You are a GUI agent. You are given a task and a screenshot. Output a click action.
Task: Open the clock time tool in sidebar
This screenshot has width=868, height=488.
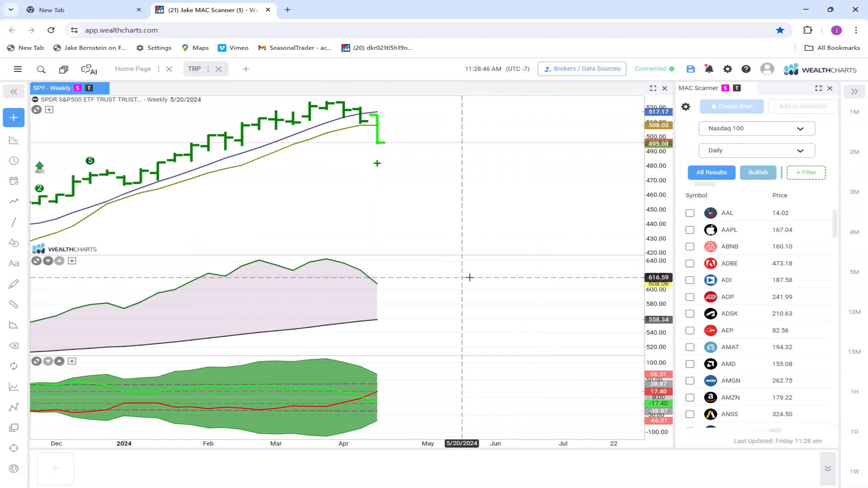[14, 161]
